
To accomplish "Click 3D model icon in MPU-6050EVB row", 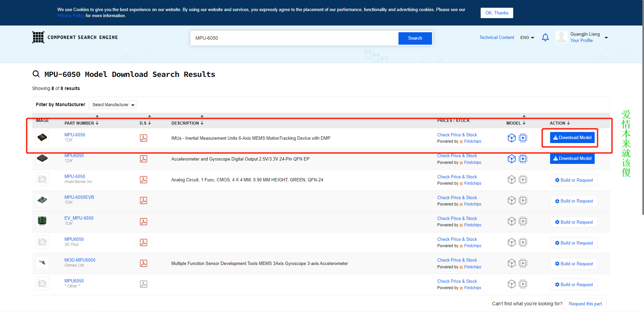I will (x=512, y=200).
